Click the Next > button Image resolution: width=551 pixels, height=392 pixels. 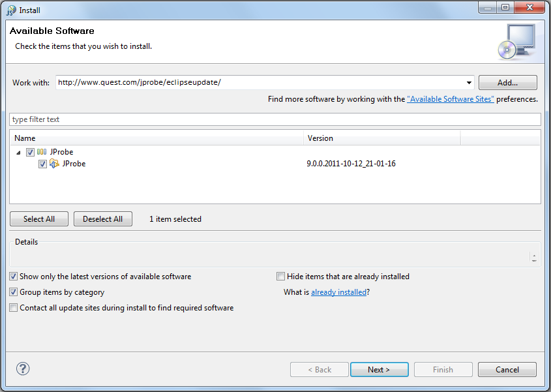click(379, 370)
